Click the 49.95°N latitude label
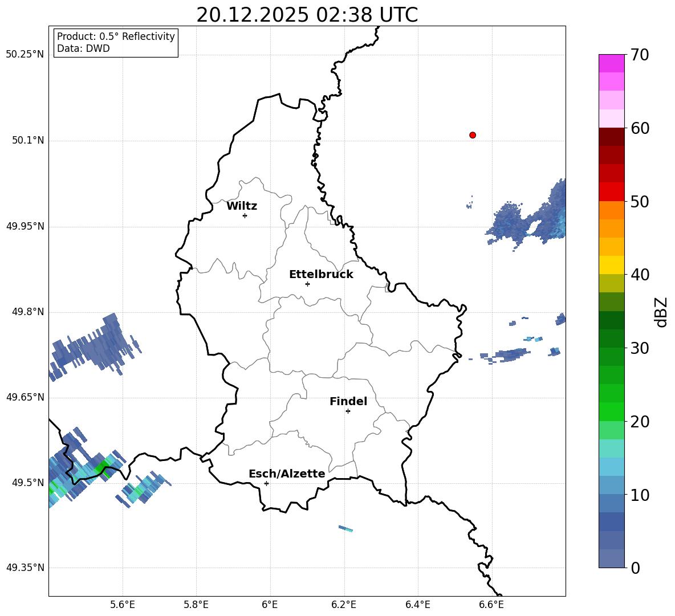 click(25, 226)
